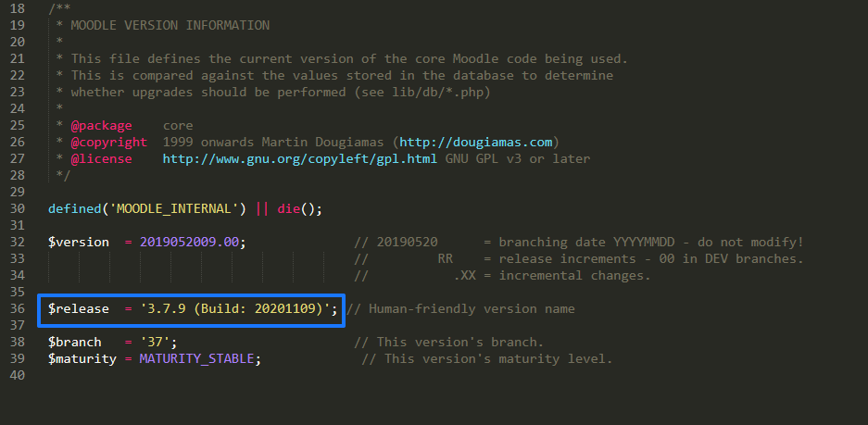868x425 pixels.
Task: Open the http://dougiamas.com link
Action: [x=476, y=143]
